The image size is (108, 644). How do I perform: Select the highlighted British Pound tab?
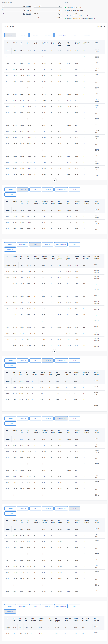click(23, 189)
